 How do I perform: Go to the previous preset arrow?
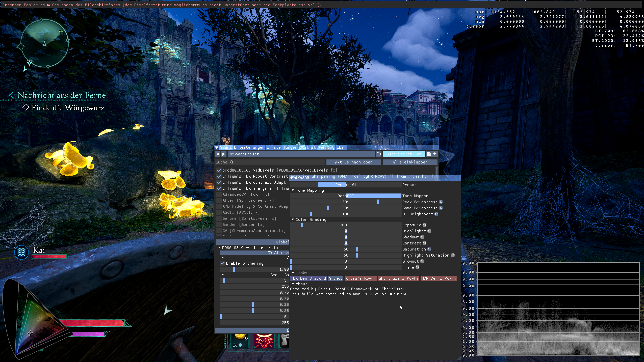pyautogui.click(x=218, y=154)
